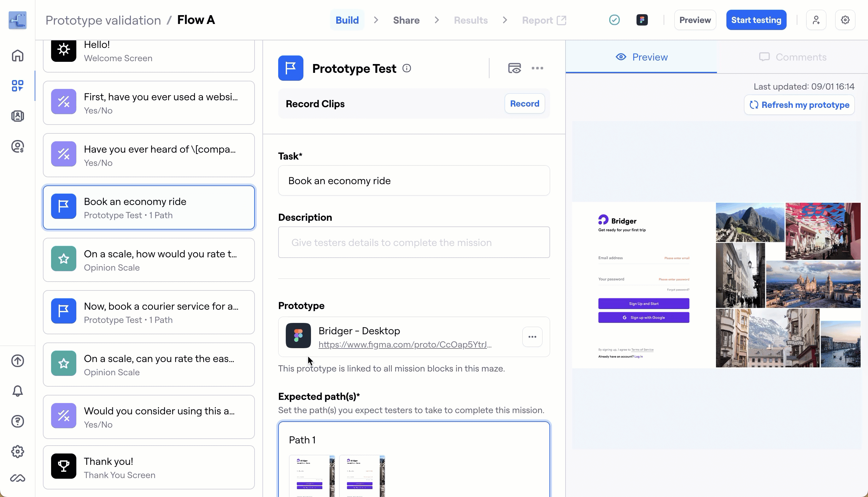Select the Thank you! screen block

tap(149, 467)
